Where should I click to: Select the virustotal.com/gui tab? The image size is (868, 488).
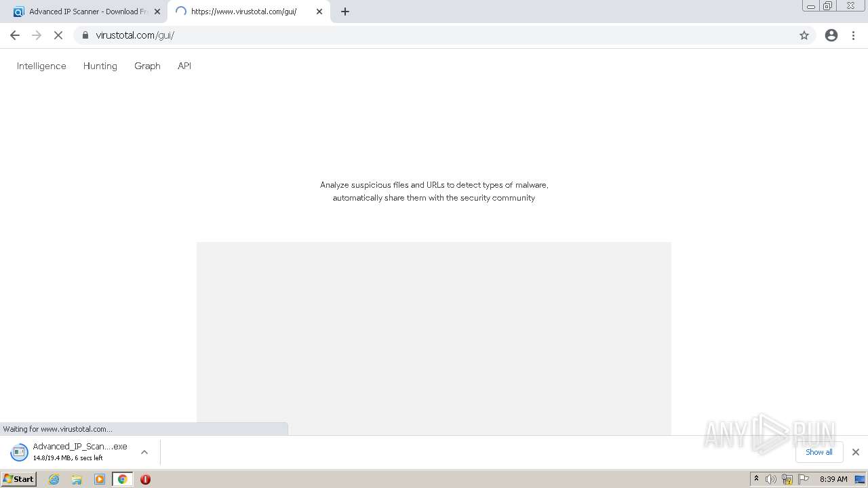pyautogui.click(x=249, y=12)
